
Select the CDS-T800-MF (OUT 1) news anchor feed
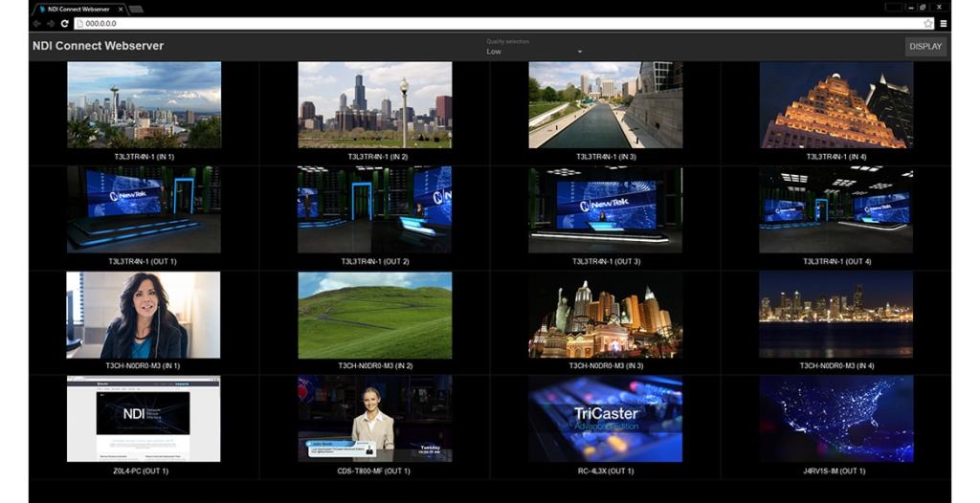pyautogui.click(x=374, y=419)
